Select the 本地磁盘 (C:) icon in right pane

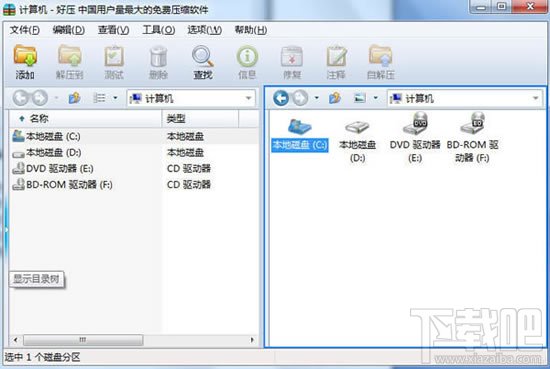point(300,135)
